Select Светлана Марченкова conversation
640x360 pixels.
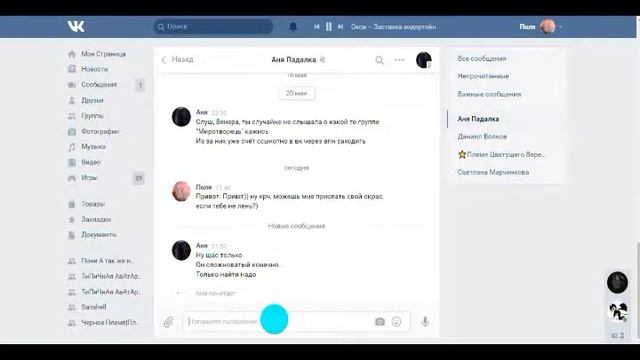point(493,172)
